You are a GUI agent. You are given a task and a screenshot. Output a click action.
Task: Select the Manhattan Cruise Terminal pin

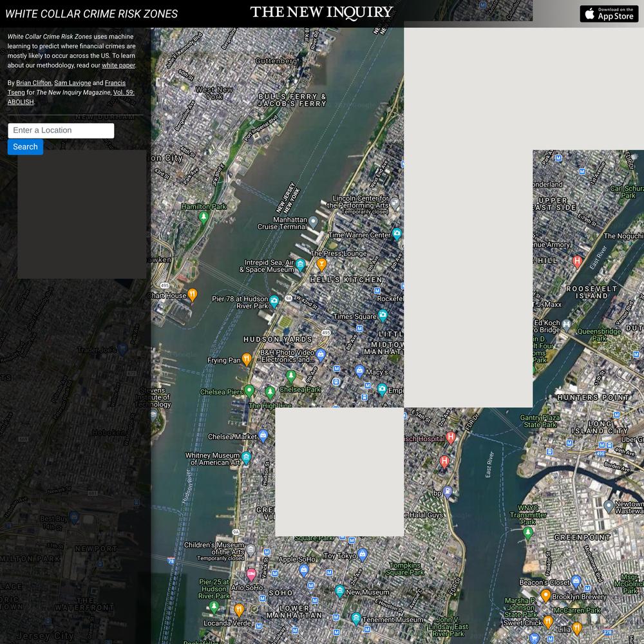click(x=314, y=223)
